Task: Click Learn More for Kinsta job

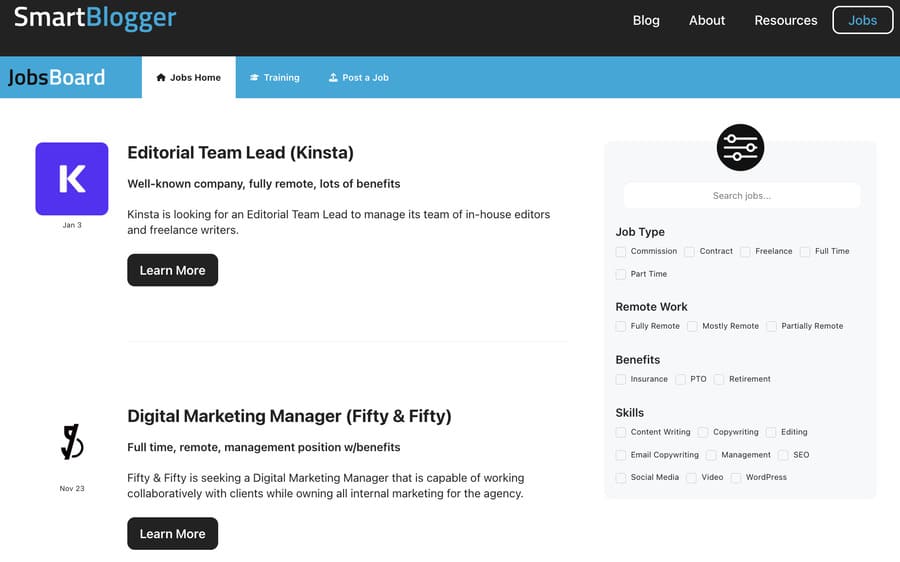Action: pos(172,270)
